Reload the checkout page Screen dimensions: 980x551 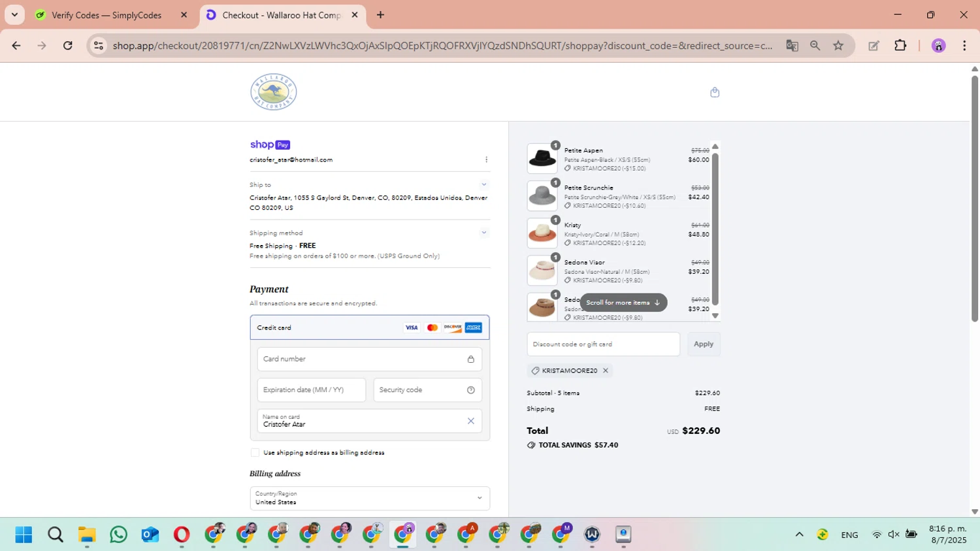pos(68,46)
